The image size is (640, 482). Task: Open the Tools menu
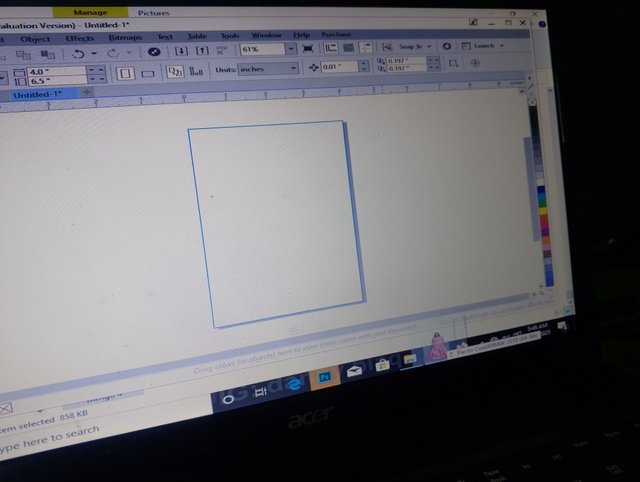[x=230, y=36]
